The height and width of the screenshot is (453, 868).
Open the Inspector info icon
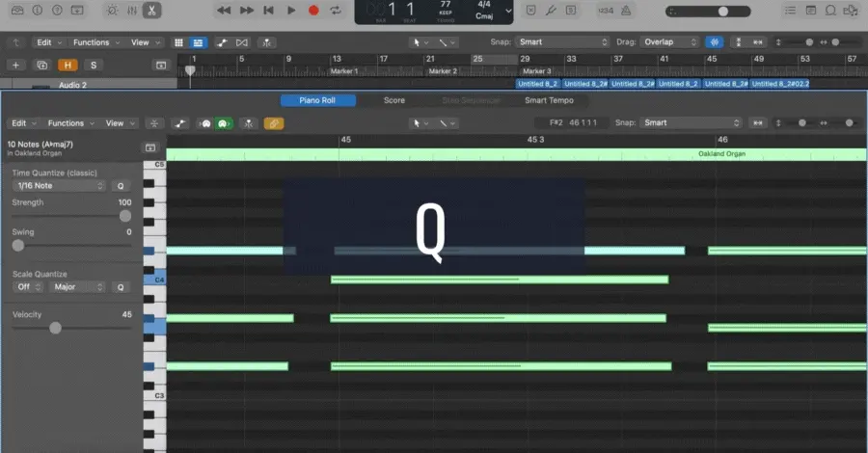(x=37, y=10)
